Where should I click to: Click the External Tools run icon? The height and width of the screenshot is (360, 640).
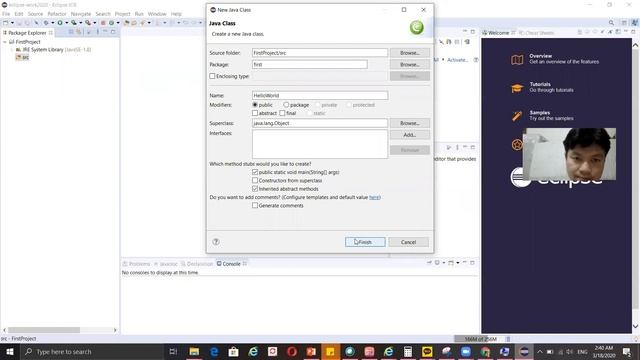click(x=88, y=23)
